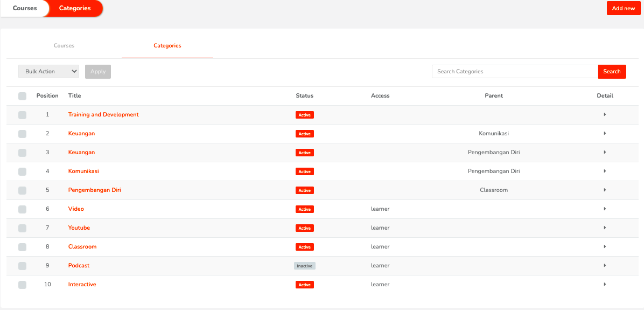644x310 pixels.
Task: Click the Parent column header
Action: [x=494, y=96]
